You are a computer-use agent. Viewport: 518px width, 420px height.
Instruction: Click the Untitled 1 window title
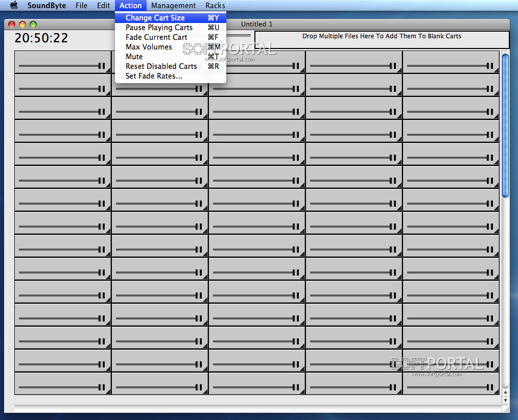pyautogui.click(x=256, y=24)
